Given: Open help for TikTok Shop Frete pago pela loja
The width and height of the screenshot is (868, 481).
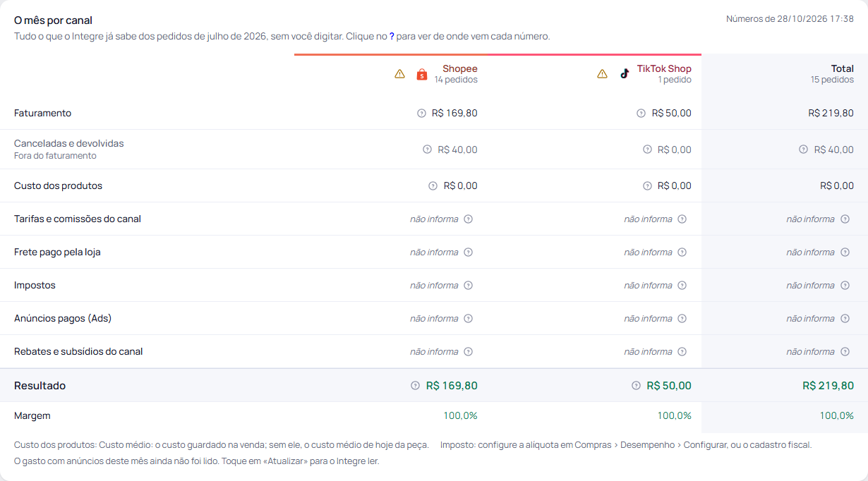Looking at the screenshot, I should (x=682, y=252).
